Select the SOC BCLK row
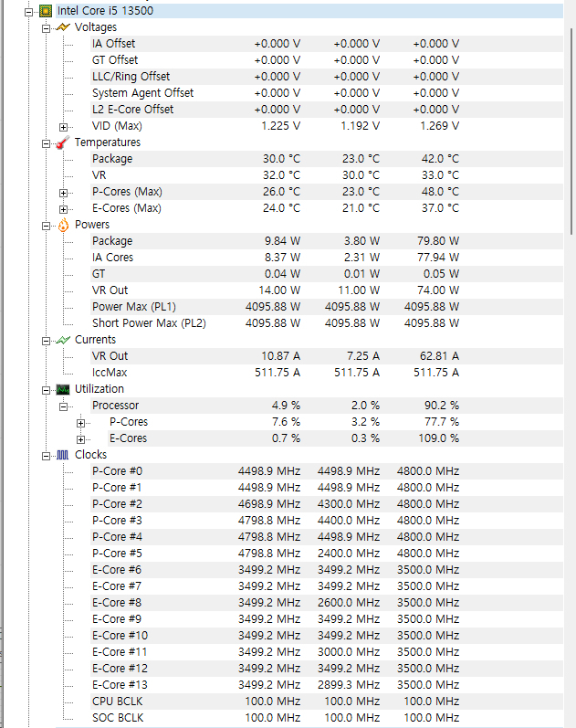576x728 pixels. (327, 718)
